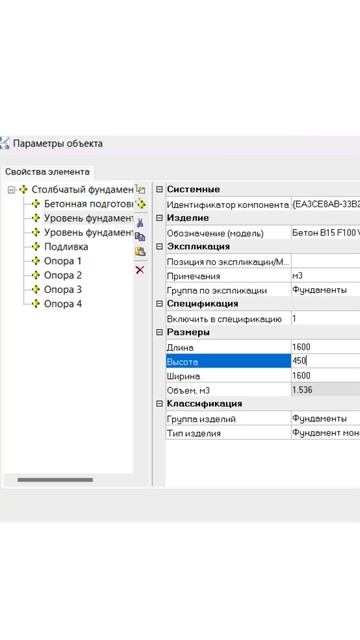Click the yellow new component toolbar icon
The height and width of the screenshot is (640, 360).
click(140, 203)
